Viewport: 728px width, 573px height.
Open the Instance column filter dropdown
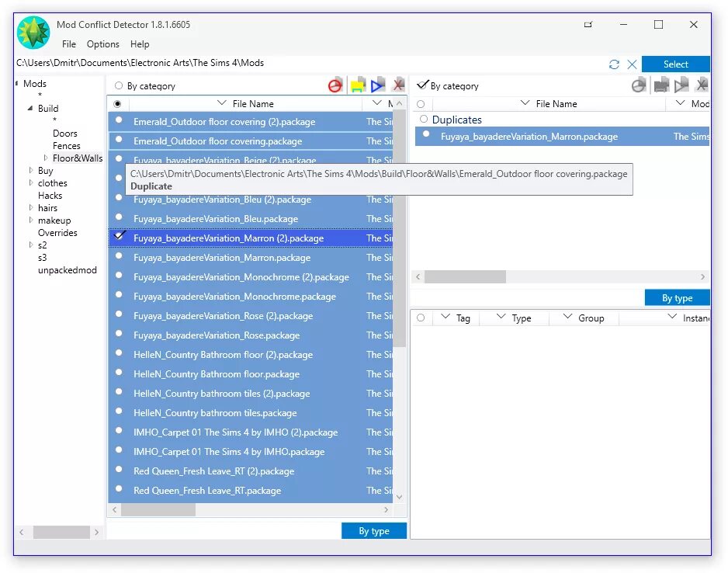coord(672,317)
